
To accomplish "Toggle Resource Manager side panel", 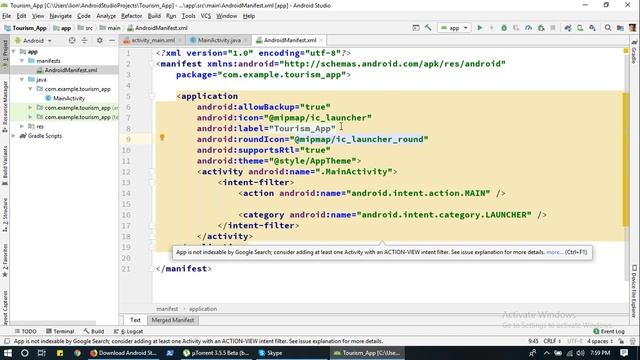I will pos(5,106).
